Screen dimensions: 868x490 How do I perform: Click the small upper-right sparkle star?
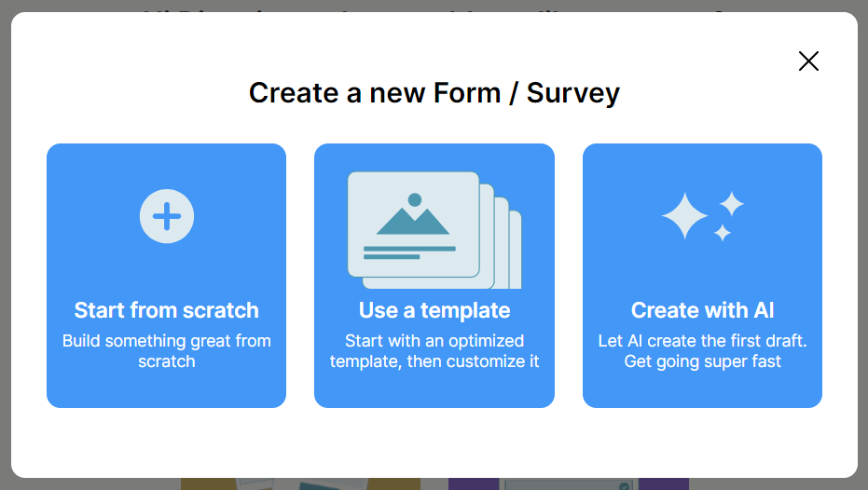click(732, 203)
